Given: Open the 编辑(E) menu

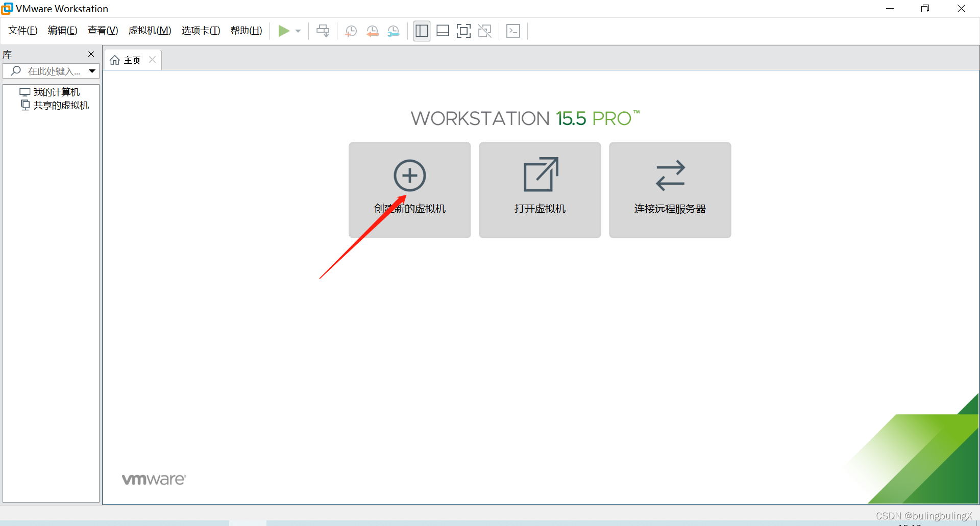Looking at the screenshot, I should pos(62,31).
